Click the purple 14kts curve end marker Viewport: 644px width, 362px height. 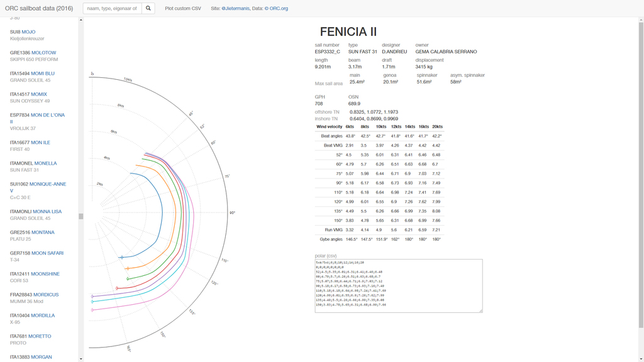click(92, 297)
